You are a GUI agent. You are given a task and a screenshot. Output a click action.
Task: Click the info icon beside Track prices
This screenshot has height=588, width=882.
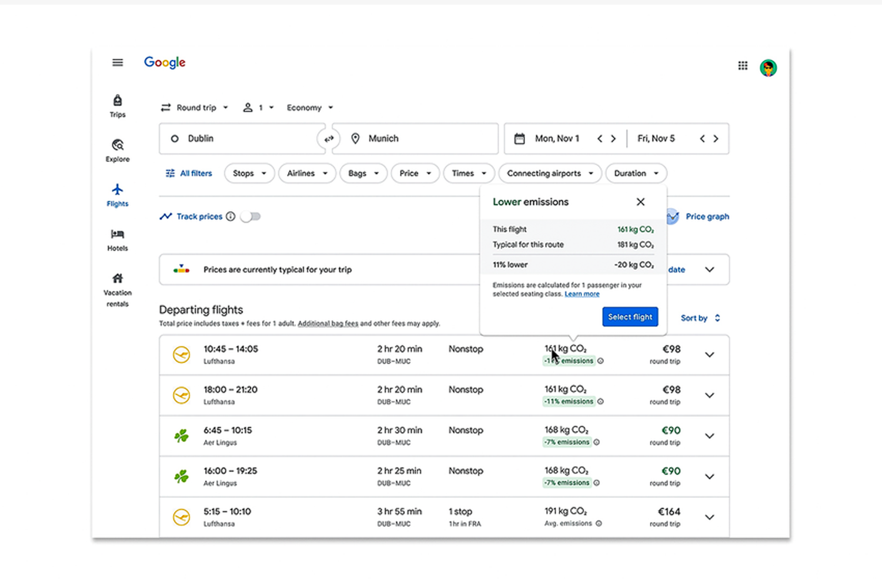(x=230, y=216)
